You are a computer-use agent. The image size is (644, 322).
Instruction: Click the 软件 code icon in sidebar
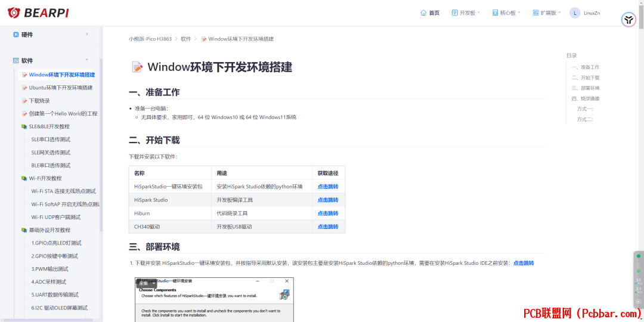[x=16, y=60]
